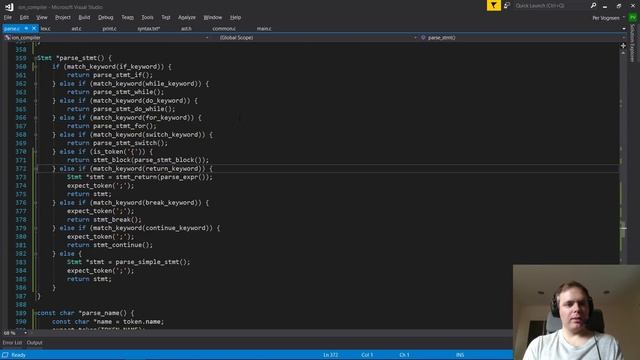Image resolution: width=640 pixels, height=360 pixels.
Task: Open the Output panel tab
Action: point(35,343)
